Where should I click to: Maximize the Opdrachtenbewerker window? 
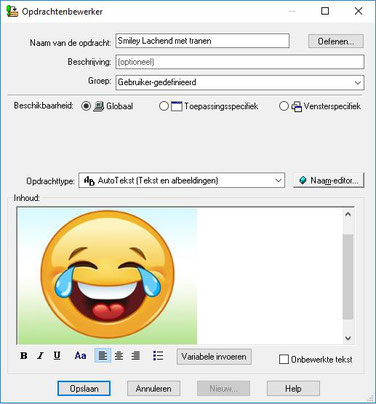[x=325, y=11]
